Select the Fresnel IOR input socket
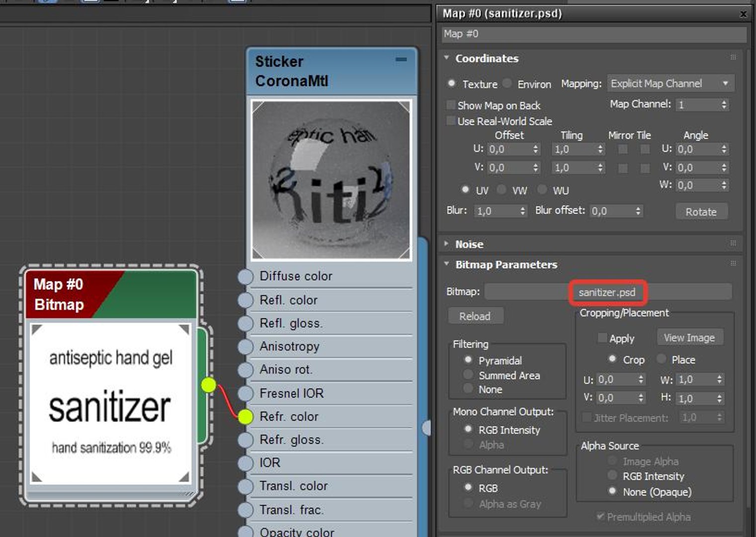Screen dimensions: 756x537 coord(246,393)
